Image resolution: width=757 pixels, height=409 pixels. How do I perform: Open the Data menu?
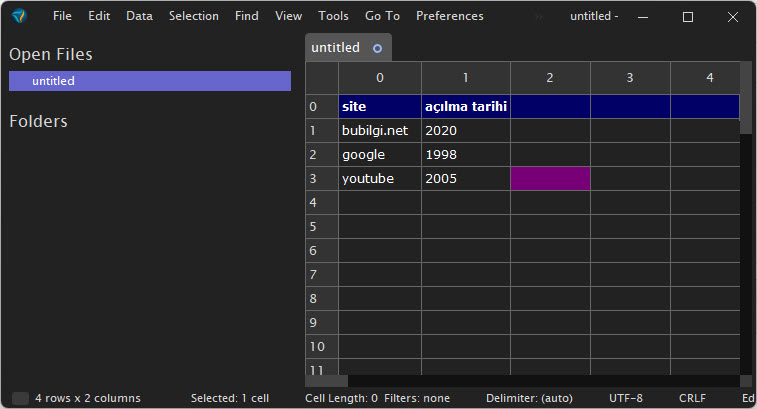click(140, 16)
